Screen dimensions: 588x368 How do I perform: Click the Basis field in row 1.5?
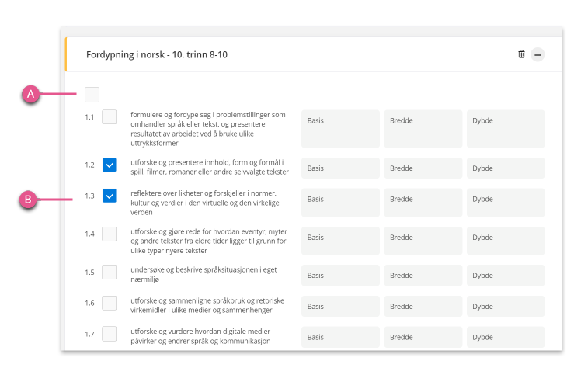pyautogui.click(x=340, y=276)
